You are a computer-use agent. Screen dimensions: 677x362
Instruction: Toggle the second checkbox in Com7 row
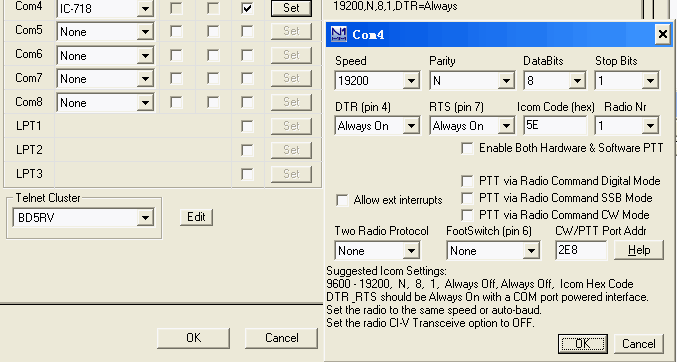pyautogui.click(x=213, y=79)
